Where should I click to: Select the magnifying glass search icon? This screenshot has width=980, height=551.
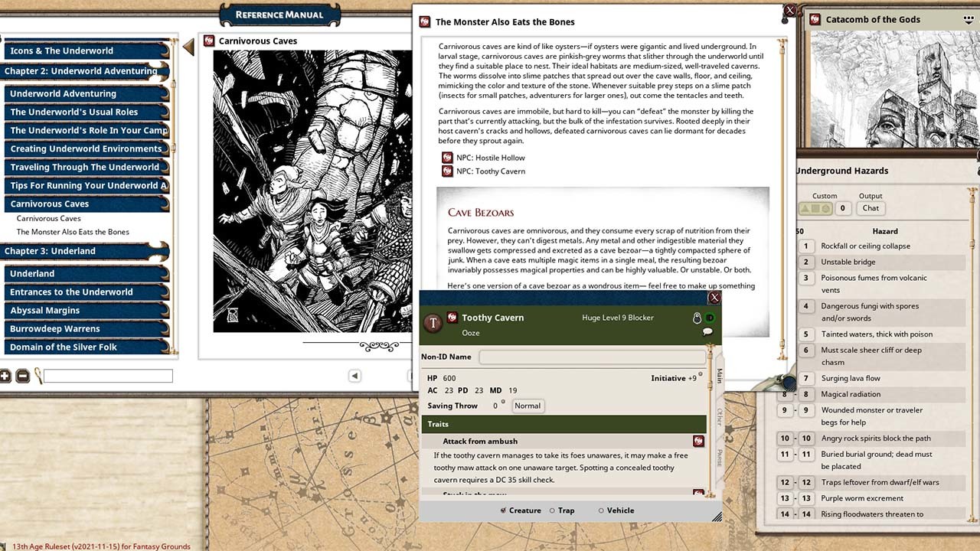pyautogui.click(x=37, y=375)
